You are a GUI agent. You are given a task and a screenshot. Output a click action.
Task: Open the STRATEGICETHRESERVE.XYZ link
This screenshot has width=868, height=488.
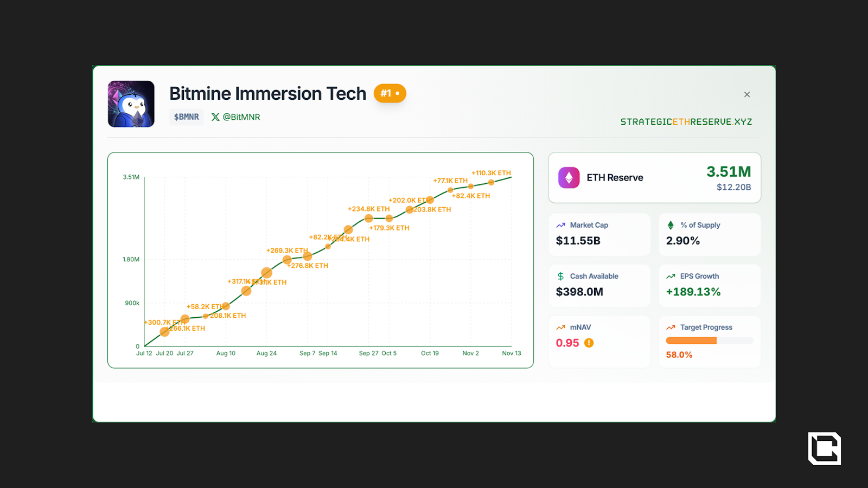(686, 122)
